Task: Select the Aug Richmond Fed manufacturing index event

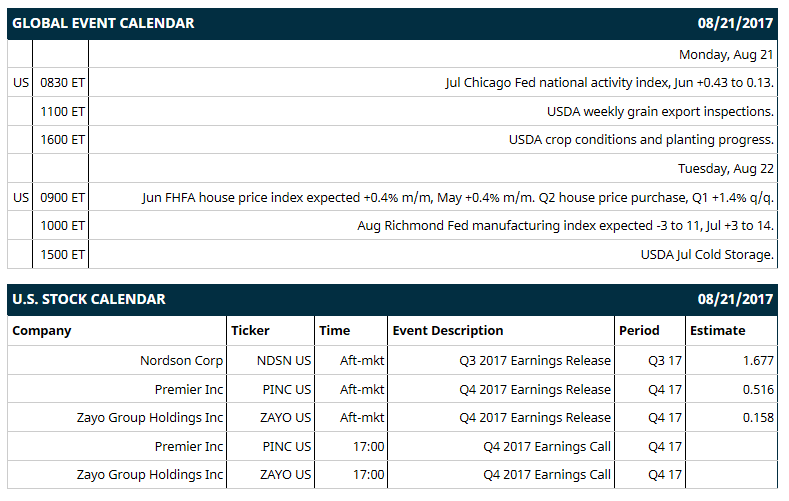Action: pyautogui.click(x=566, y=225)
